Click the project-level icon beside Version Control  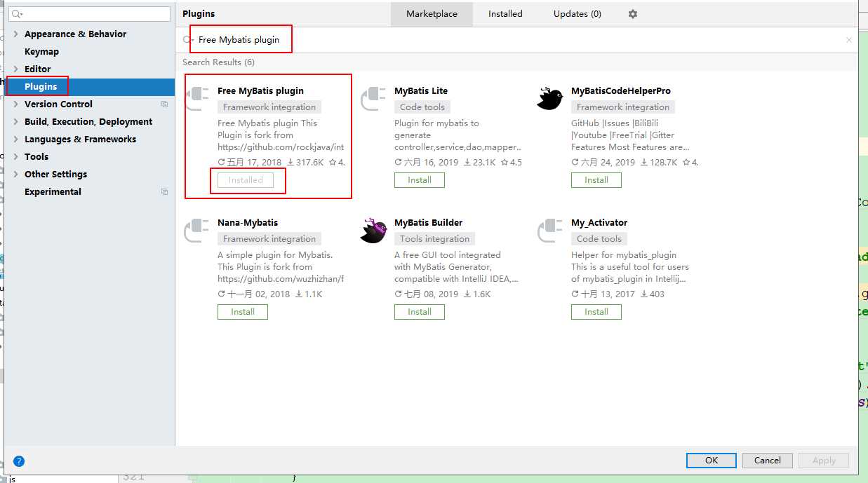(165, 104)
